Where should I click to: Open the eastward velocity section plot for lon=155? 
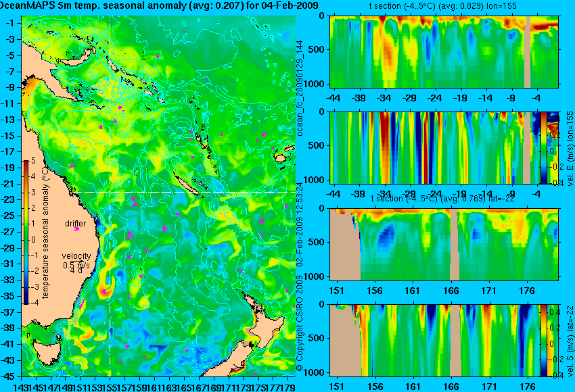click(x=444, y=147)
